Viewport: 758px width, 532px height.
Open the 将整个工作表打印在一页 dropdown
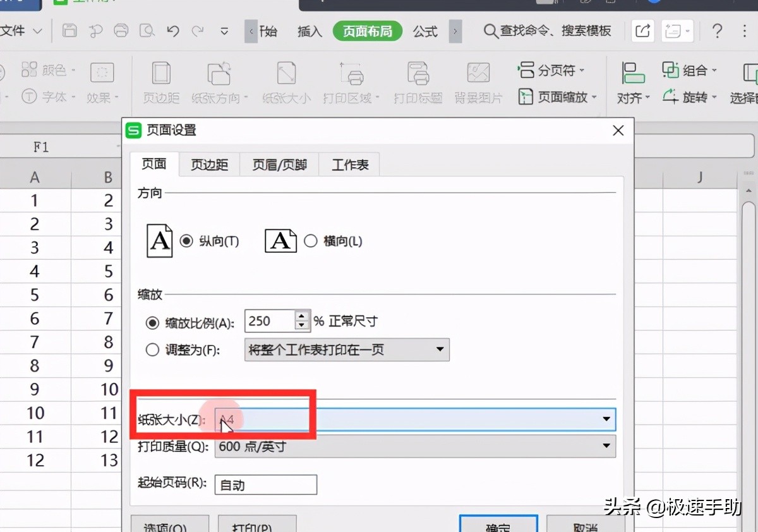pyautogui.click(x=347, y=349)
